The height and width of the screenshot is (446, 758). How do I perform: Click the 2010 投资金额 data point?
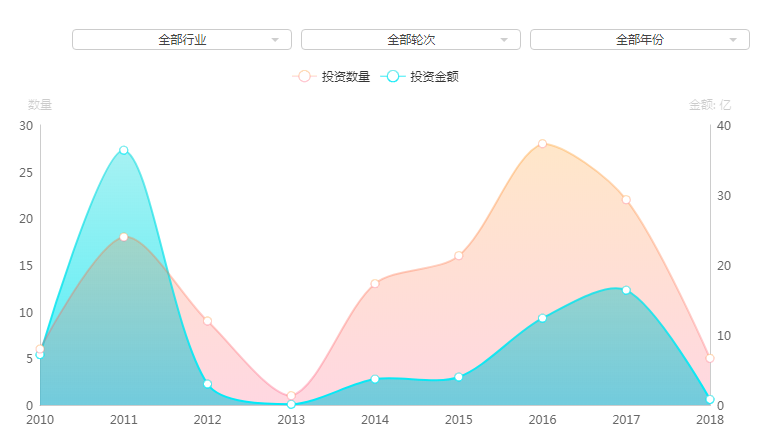click(x=40, y=354)
